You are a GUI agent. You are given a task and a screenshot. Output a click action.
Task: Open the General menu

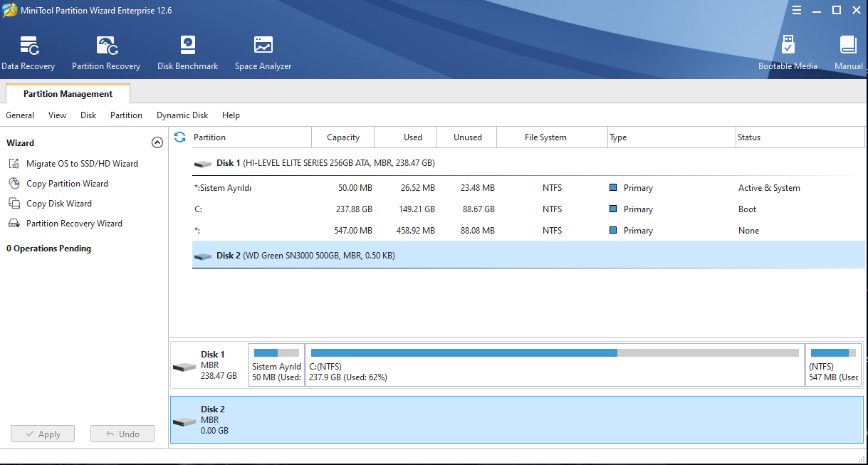20,115
